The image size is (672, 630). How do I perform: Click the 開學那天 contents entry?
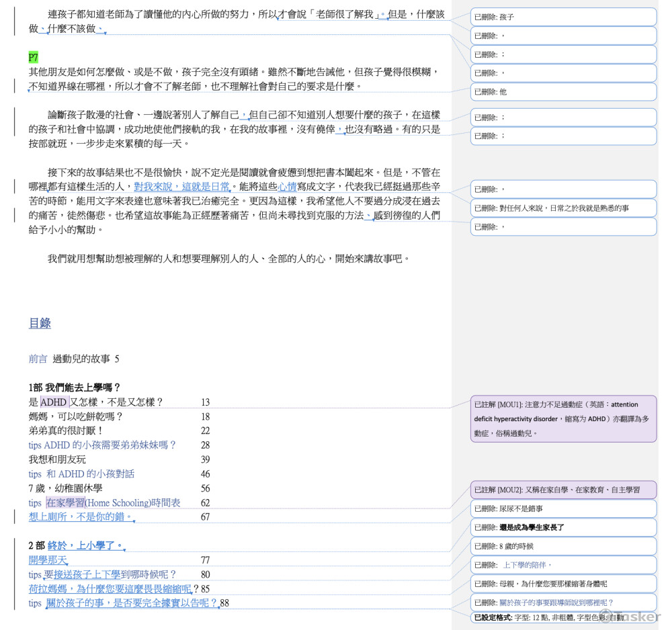click(x=48, y=560)
